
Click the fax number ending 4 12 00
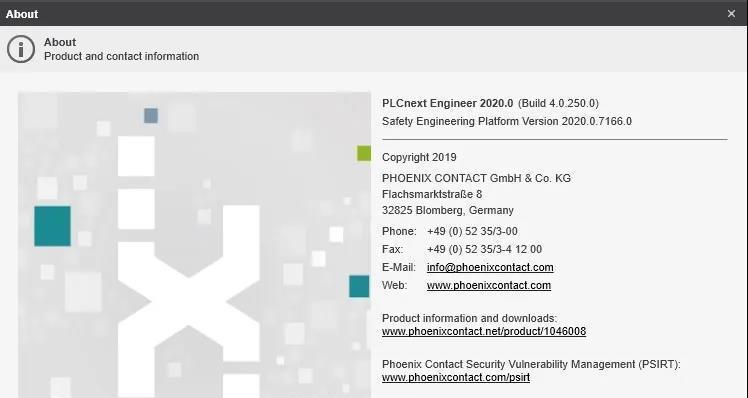tap(484, 249)
